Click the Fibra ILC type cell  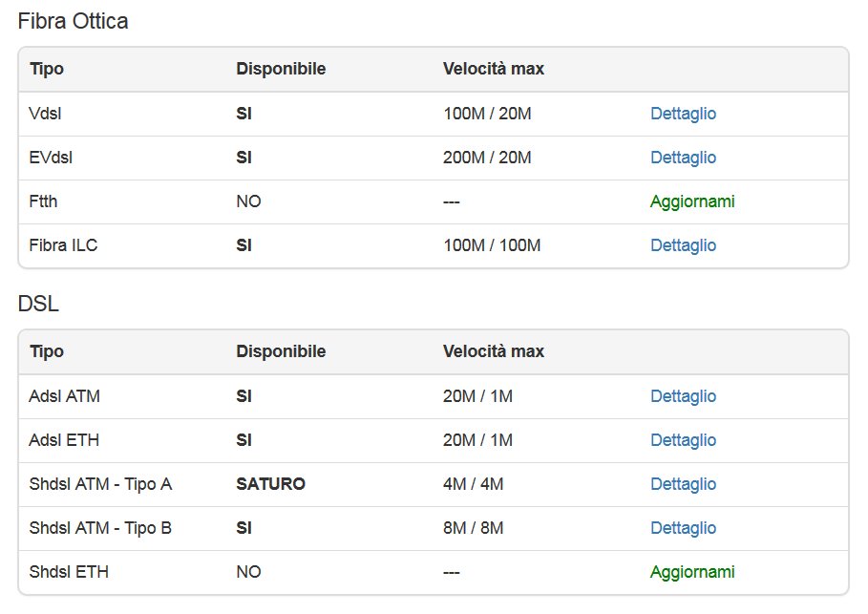pos(63,245)
